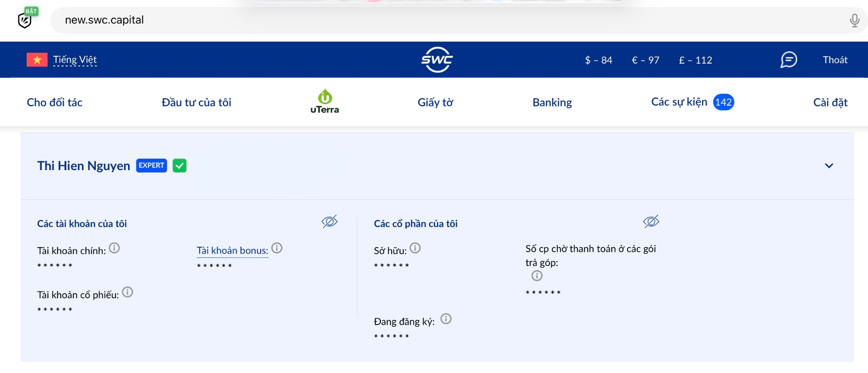Click info icon next to Tài khoản chính

pyautogui.click(x=114, y=248)
